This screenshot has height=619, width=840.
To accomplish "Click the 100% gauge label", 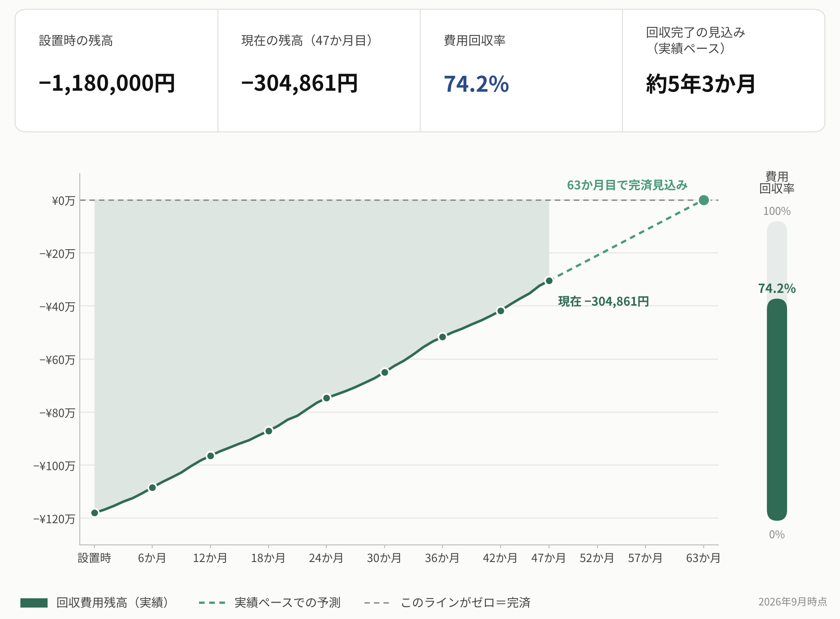I will coord(777,211).
